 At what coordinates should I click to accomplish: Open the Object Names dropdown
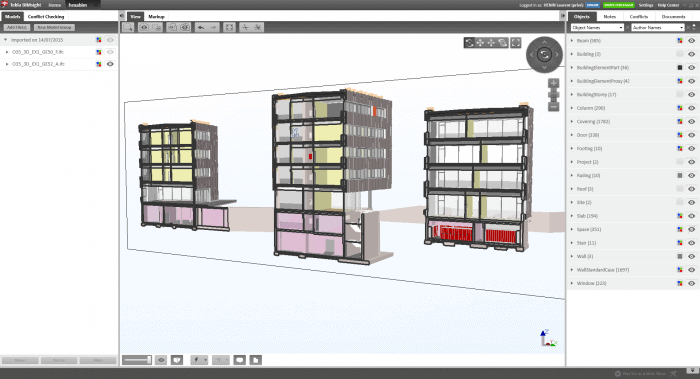597,28
